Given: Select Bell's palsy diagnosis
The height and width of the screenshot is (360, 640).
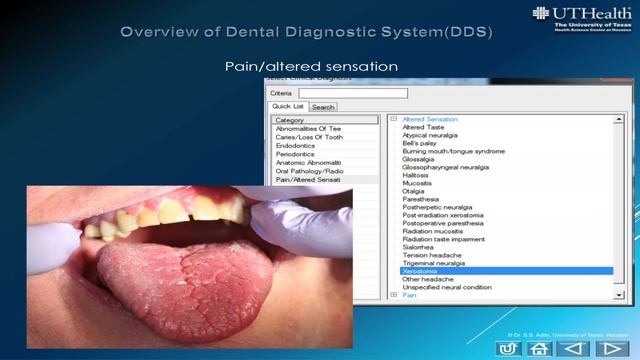Looking at the screenshot, I should [419, 143].
